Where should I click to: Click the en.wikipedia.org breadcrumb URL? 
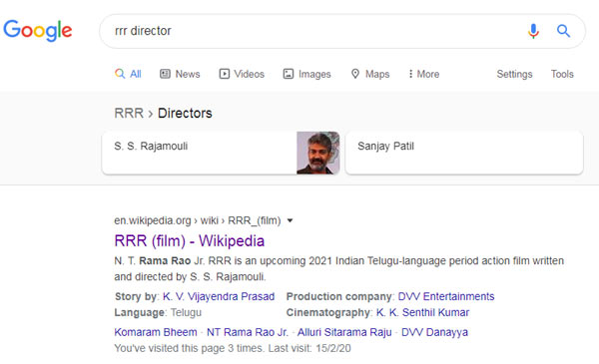pos(198,220)
